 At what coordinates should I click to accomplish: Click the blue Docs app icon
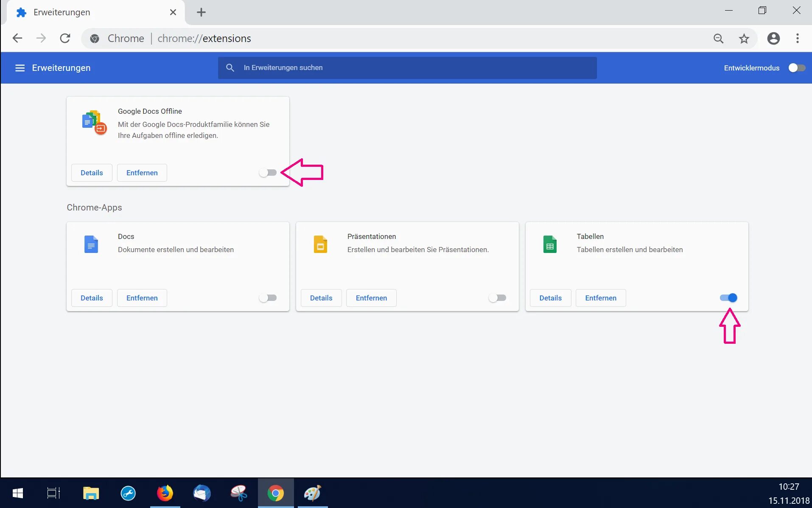pyautogui.click(x=91, y=244)
